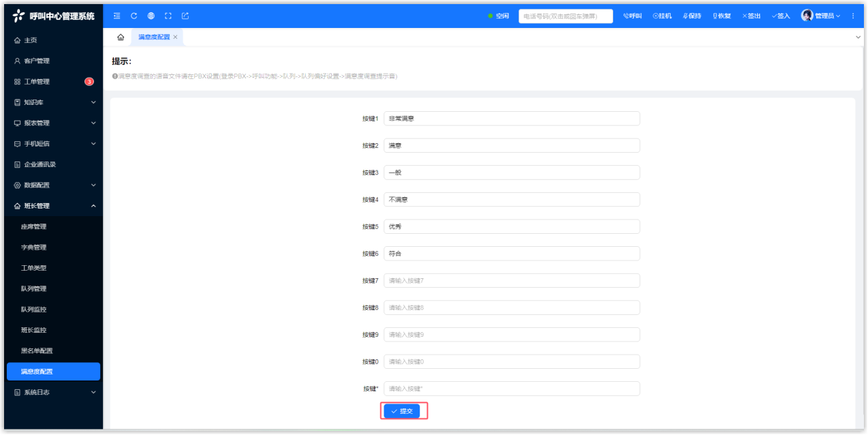Click the 提交 submit button
Image resolution: width=868 pixels, height=435 pixels.
(x=402, y=411)
